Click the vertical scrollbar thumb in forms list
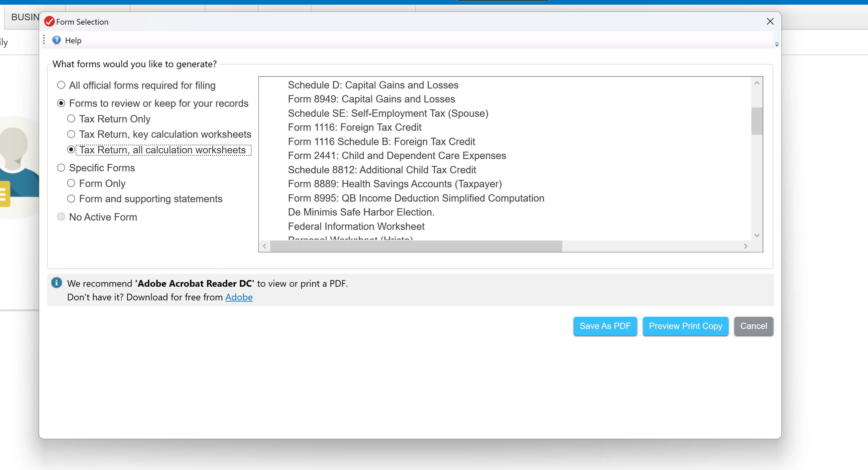The height and width of the screenshot is (470, 868). pos(756,121)
